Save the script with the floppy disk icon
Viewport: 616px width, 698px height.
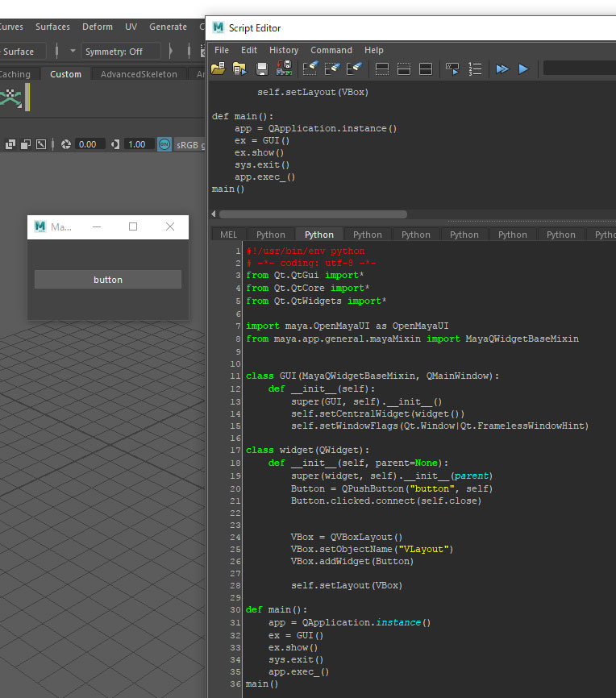[261, 69]
